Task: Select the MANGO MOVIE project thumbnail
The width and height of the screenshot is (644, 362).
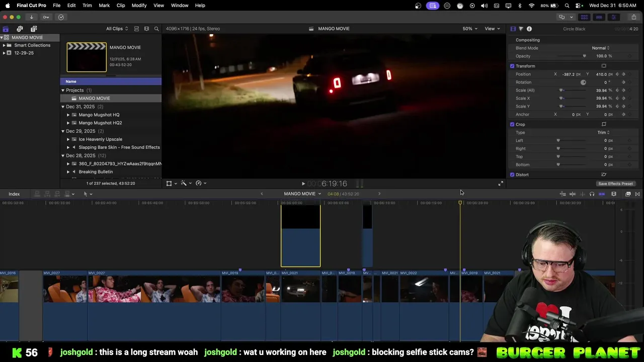Action: pos(87,57)
